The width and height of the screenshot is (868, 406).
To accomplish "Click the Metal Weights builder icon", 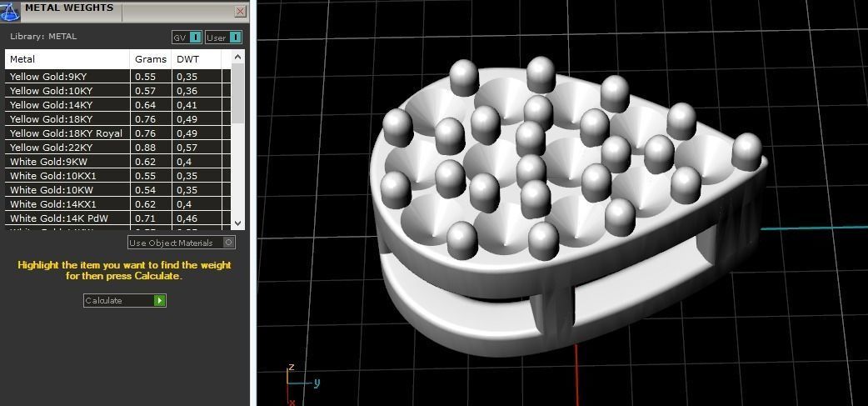I will 9,10.
